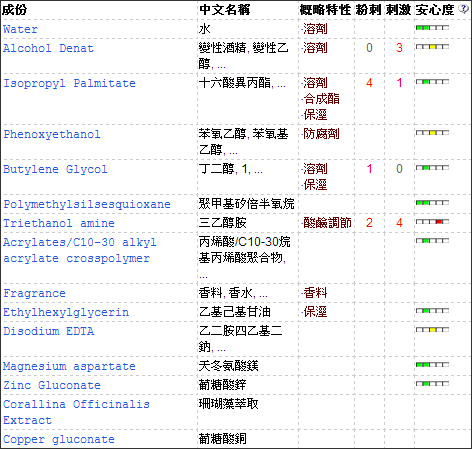Click the 保溼 tag for Butylene Glycol

click(x=315, y=185)
